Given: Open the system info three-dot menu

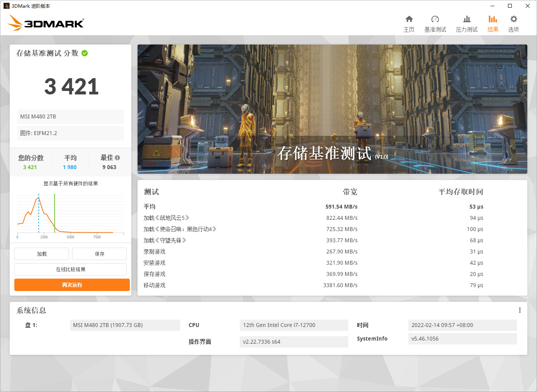Looking at the screenshot, I should coord(520,310).
